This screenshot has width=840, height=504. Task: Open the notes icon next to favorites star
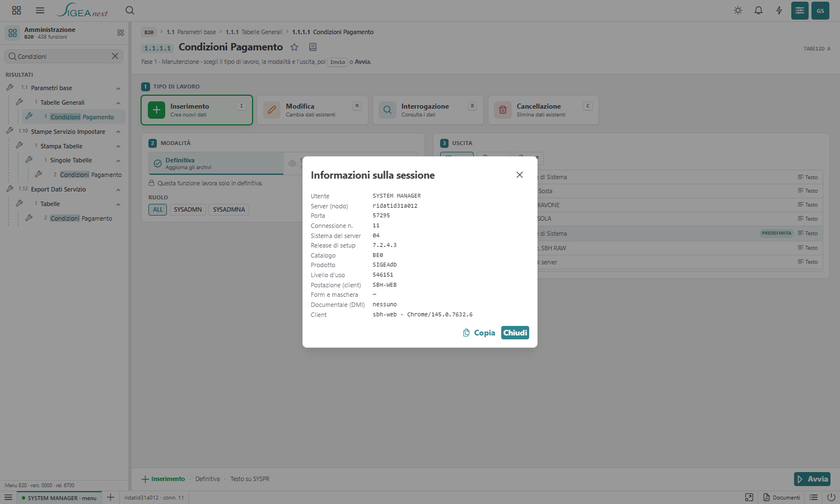coord(313,47)
